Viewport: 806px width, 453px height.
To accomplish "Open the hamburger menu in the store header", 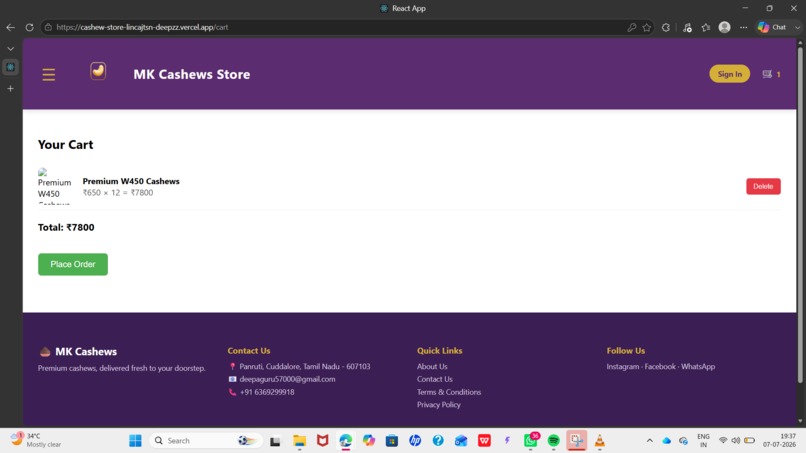I will (x=48, y=75).
